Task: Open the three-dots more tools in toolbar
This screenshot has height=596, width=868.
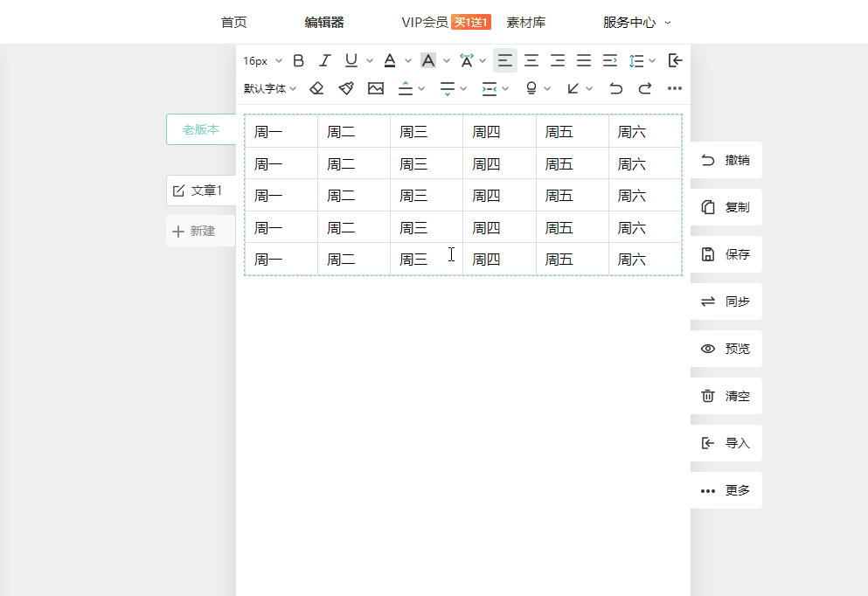Action: [x=674, y=88]
